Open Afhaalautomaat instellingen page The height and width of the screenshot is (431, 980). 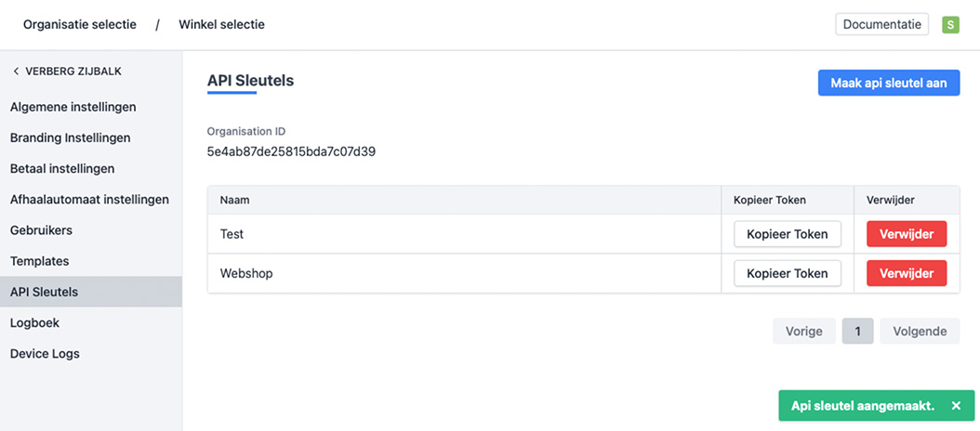coord(89,200)
